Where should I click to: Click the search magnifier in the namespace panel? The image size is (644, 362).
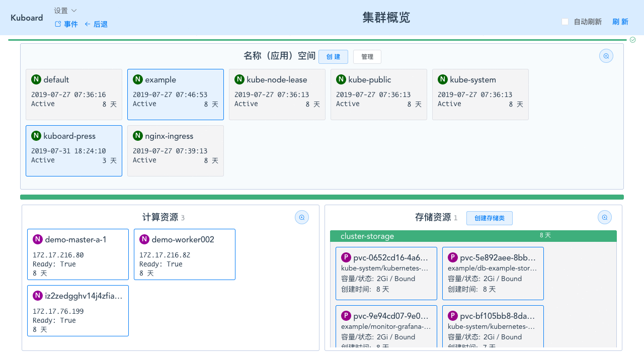tap(606, 56)
